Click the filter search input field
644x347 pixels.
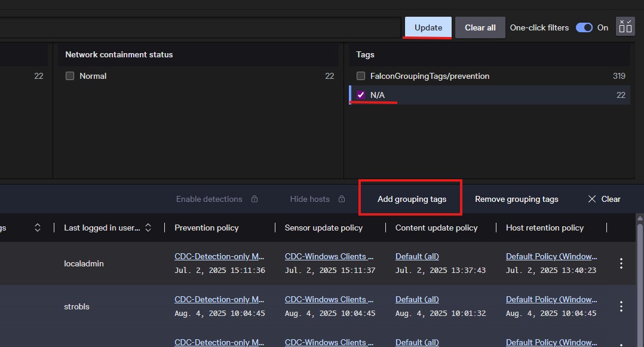pyautogui.click(x=201, y=27)
